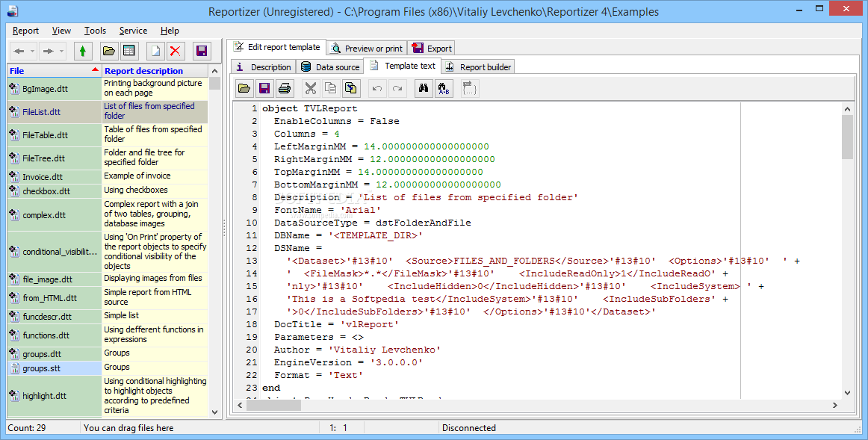
Task: Switch to Preview or print tab
Action: tap(367, 49)
